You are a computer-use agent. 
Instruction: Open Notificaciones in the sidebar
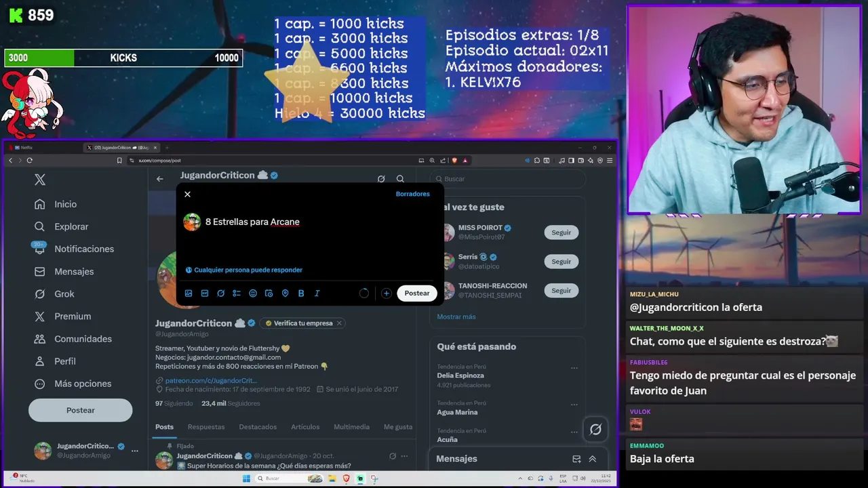coord(75,249)
